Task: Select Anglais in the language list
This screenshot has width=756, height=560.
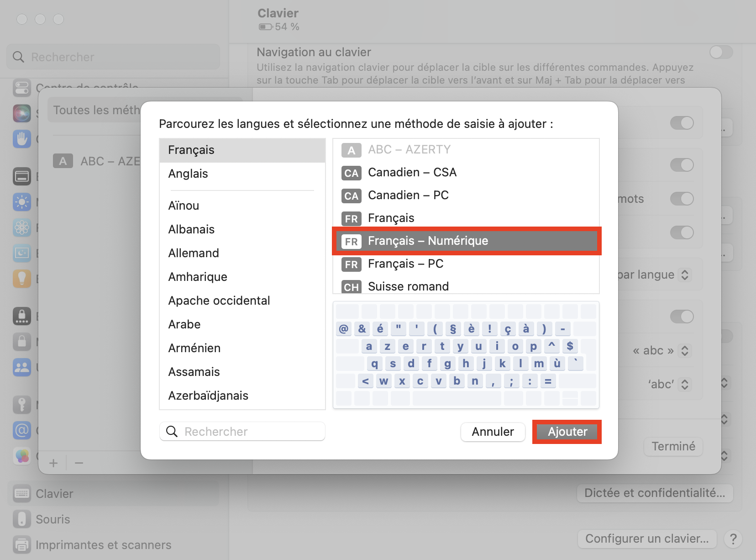Action: [188, 174]
